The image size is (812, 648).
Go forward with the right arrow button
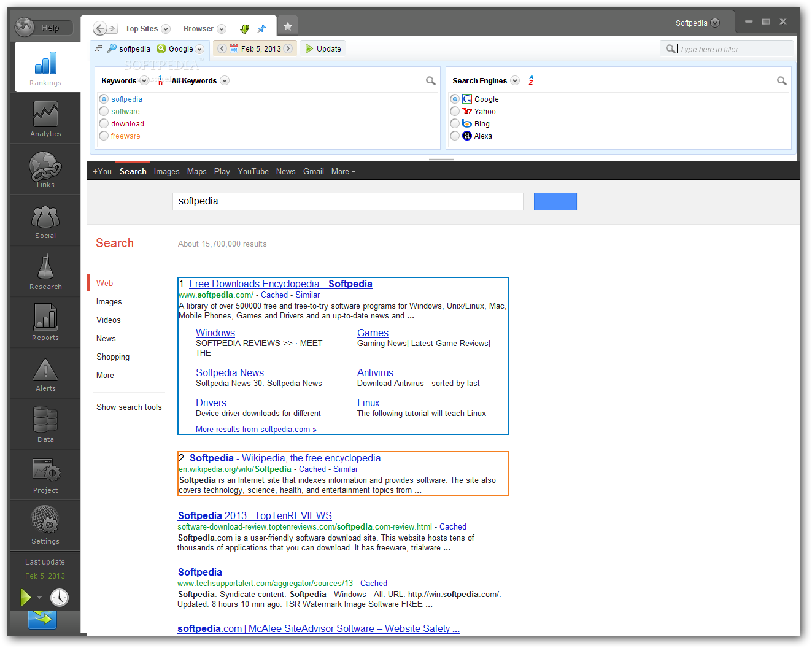[x=112, y=28]
